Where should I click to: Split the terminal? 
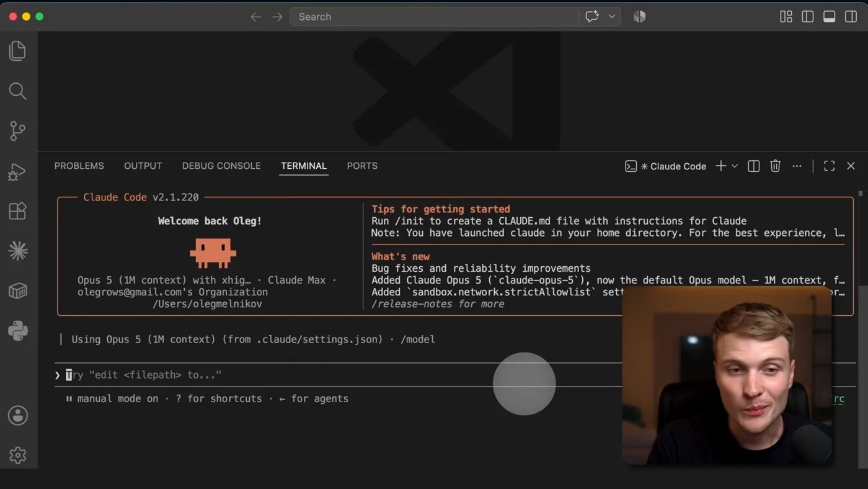[x=753, y=166]
